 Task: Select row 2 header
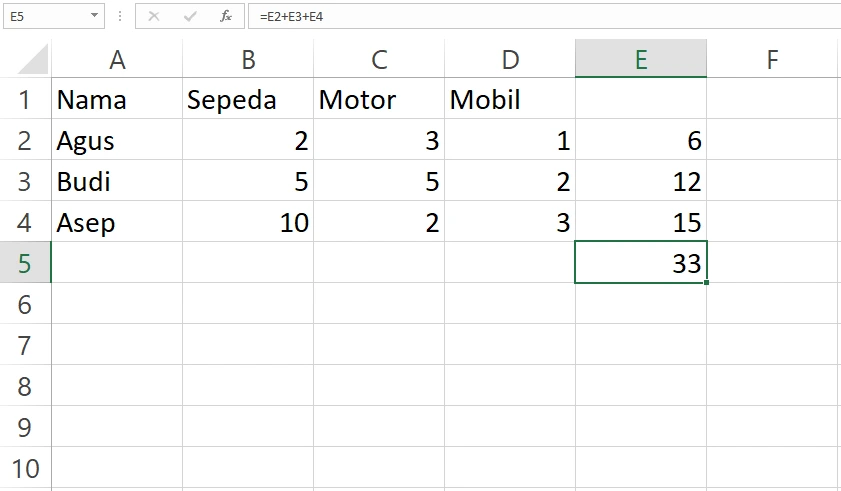click(x=25, y=140)
